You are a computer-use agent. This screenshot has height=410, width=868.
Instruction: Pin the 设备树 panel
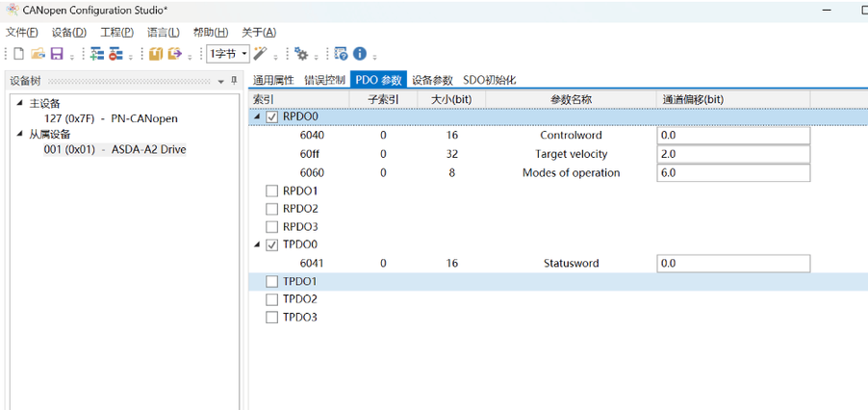pos(234,81)
